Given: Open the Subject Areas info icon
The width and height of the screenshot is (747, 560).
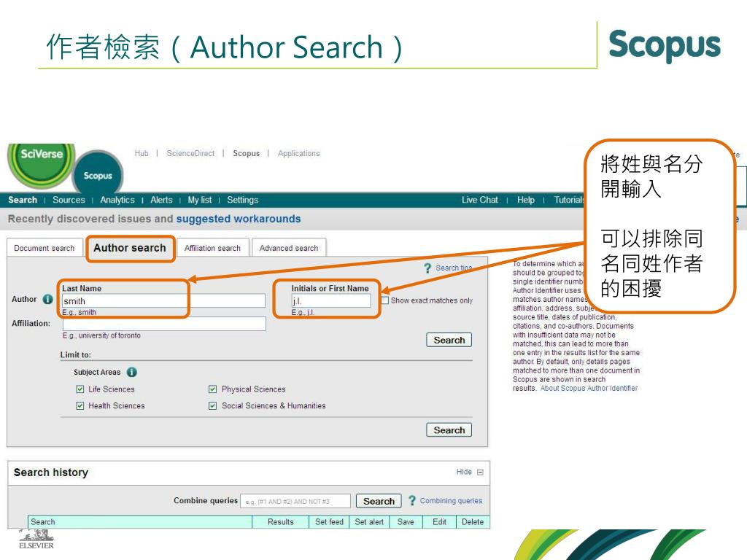Looking at the screenshot, I should [x=132, y=372].
